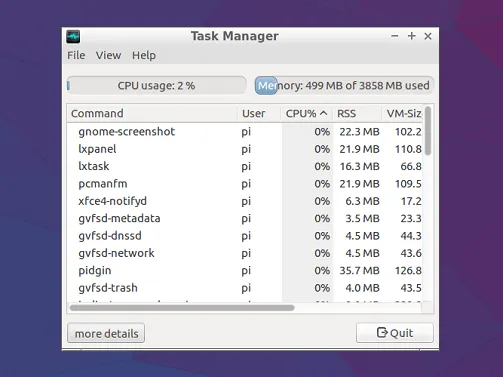Select the lxtask process
This screenshot has width=503, height=377.
pyautogui.click(x=245, y=166)
